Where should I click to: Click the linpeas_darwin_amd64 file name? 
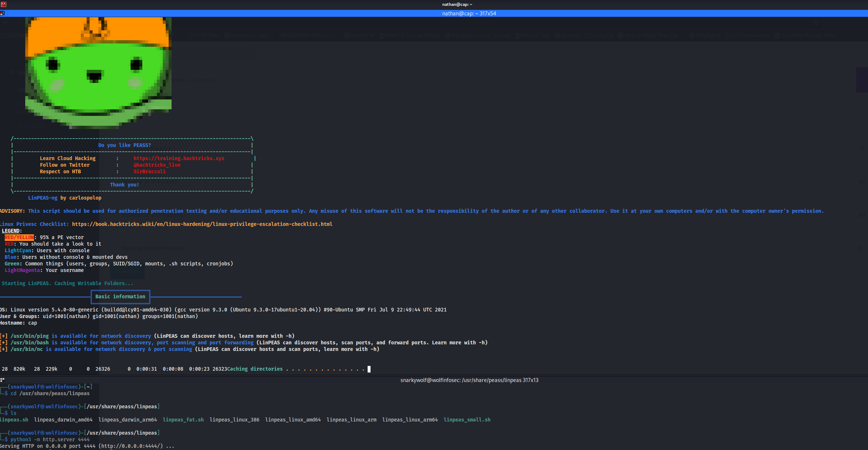click(x=63, y=420)
